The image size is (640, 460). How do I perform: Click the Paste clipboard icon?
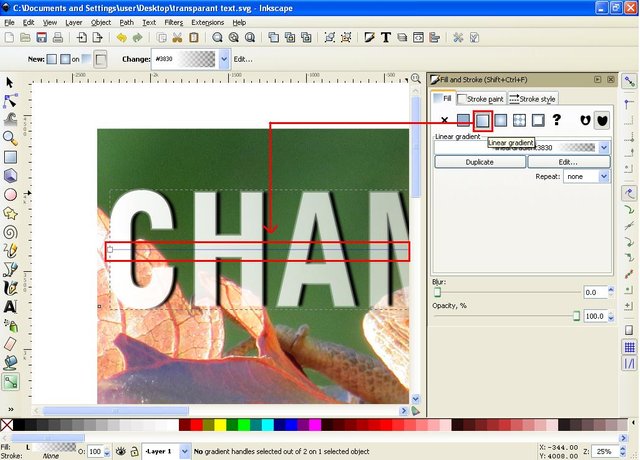[193, 38]
